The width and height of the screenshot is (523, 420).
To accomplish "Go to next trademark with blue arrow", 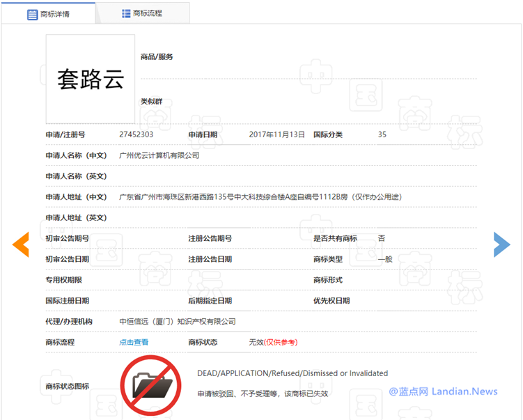I will [x=501, y=244].
